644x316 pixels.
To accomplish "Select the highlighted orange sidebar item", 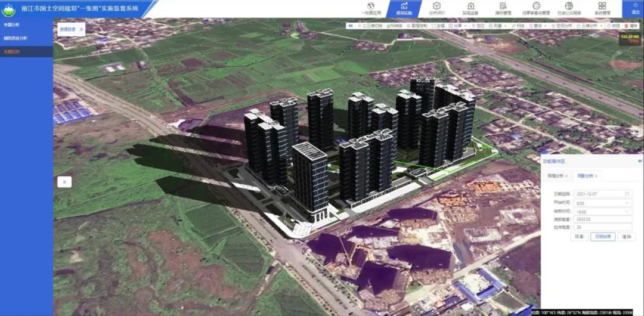I will pyautogui.click(x=26, y=52).
